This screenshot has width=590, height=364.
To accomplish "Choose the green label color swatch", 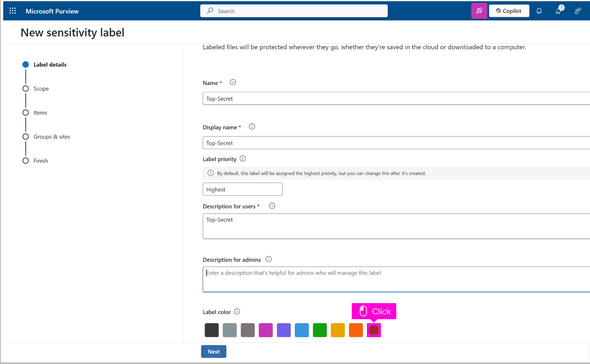I will tap(320, 330).
